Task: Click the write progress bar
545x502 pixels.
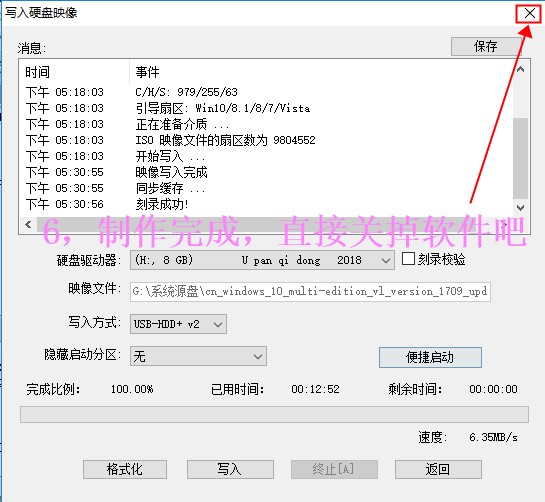Action: tap(274, 414)
